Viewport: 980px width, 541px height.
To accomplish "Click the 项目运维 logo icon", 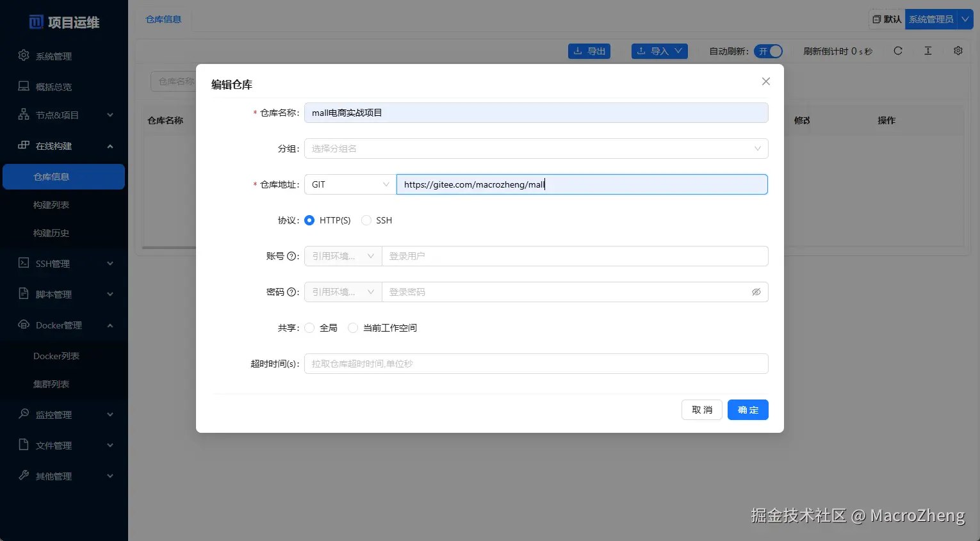I will (x=37, y=22).
